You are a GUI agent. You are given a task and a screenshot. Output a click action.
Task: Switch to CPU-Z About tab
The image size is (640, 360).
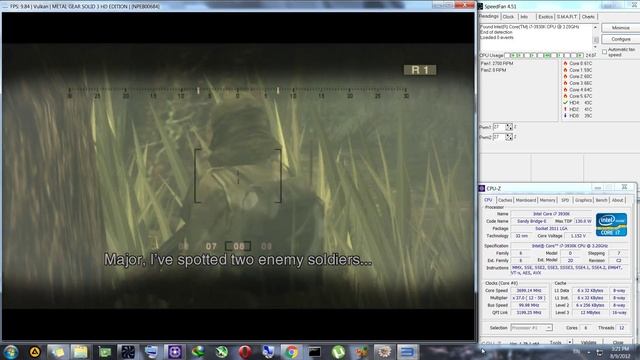618,200
